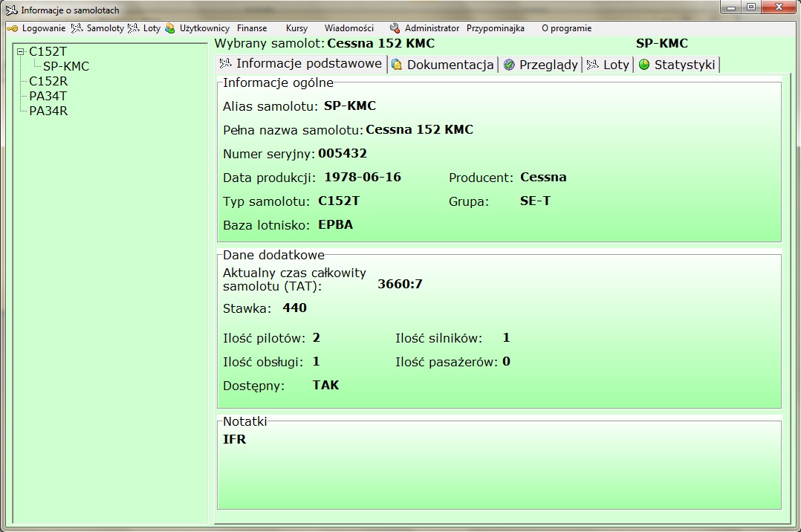Click the SP-KMC registration at the header's right
Viewport: 801px width, 532px height.
[662, 43]
